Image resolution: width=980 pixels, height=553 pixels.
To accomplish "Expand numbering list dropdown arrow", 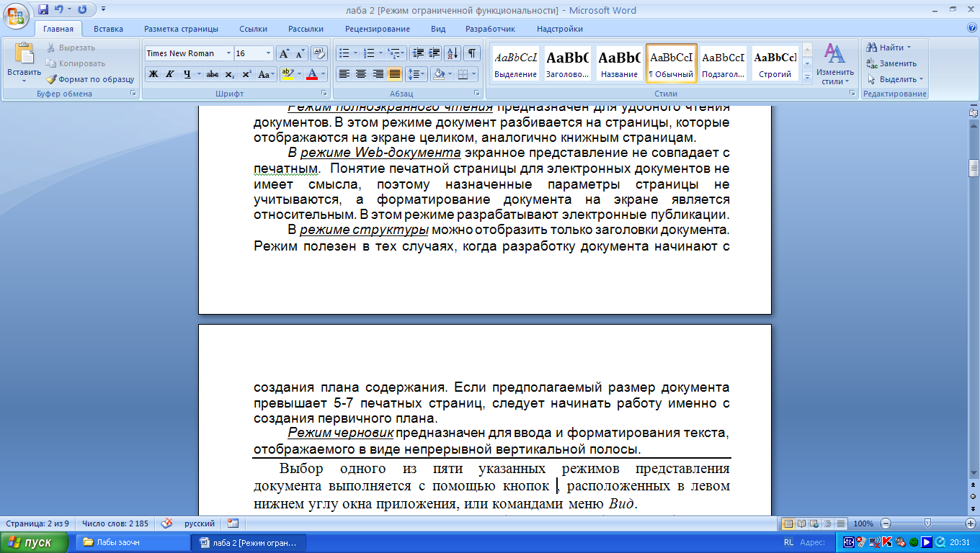I will pyautogui.click(x=380, y=53).
